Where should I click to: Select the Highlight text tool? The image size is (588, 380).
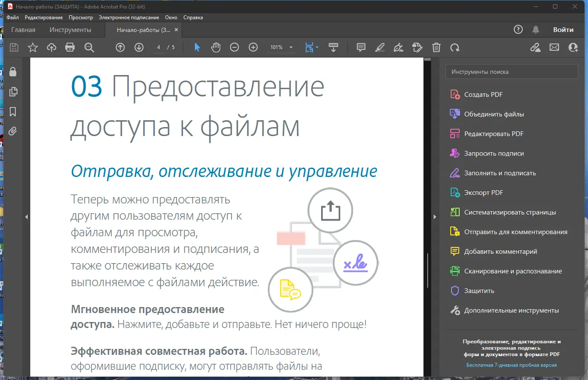point(379,47)
